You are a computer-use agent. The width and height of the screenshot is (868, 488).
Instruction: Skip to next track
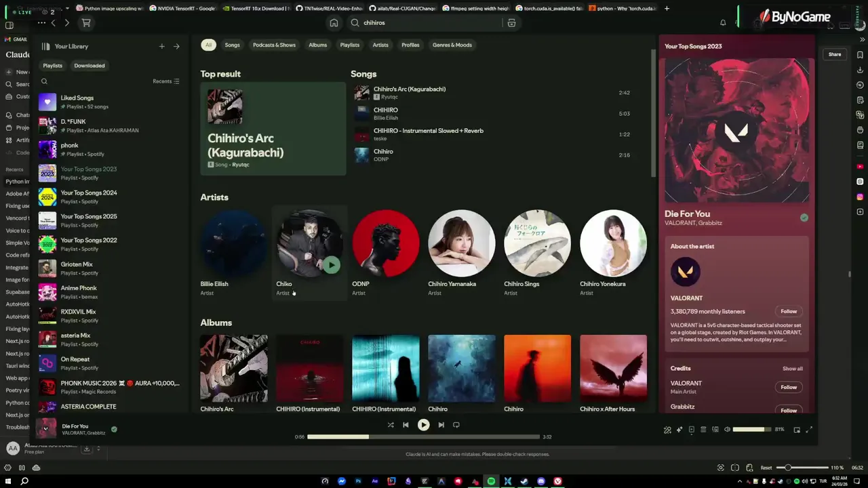pos(441,425)
